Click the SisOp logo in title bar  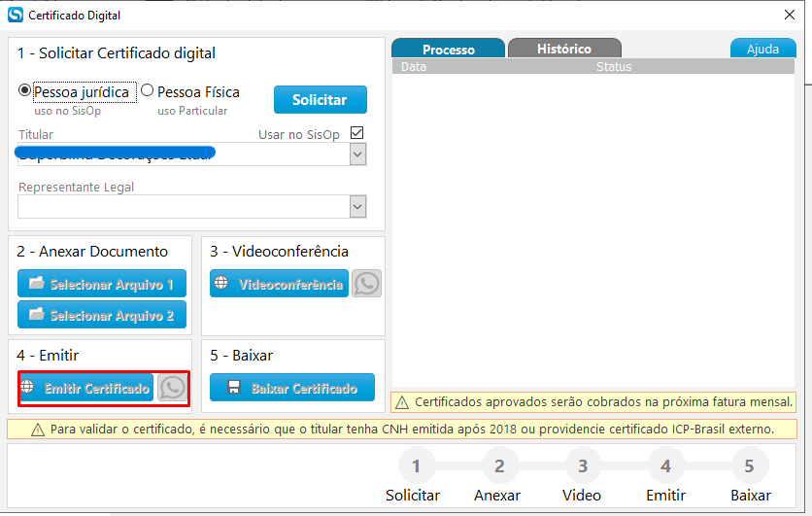click(15, 15)
